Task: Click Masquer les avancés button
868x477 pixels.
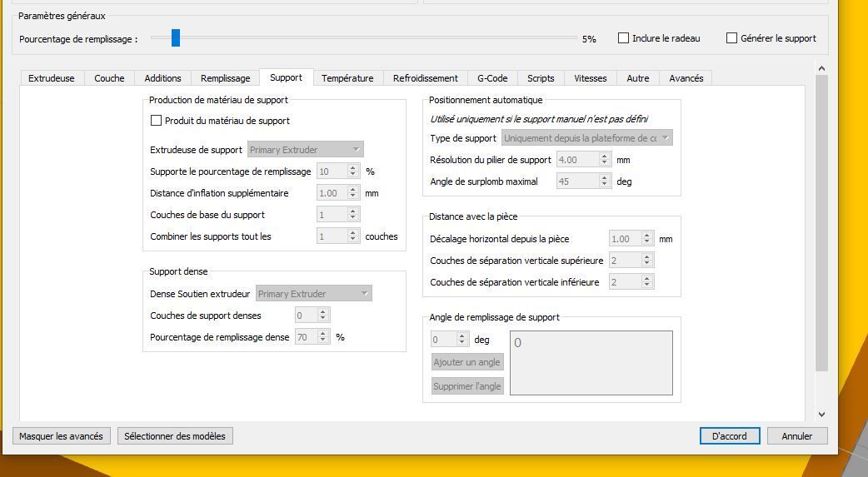Action: coord(61,436)
